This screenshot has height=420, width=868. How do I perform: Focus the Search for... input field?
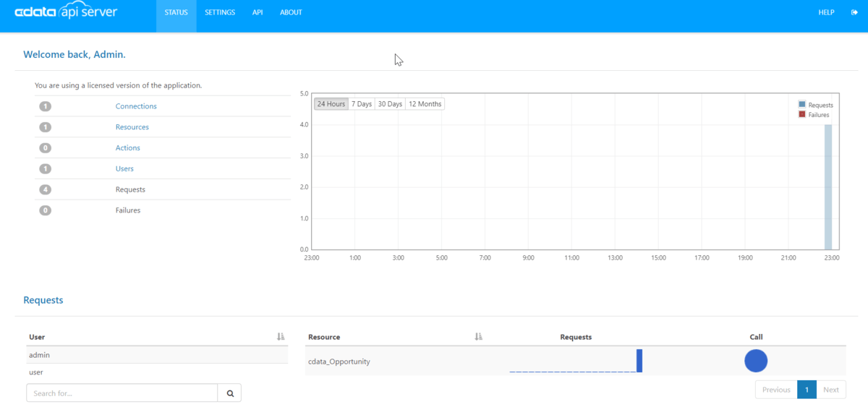point(122,393)
